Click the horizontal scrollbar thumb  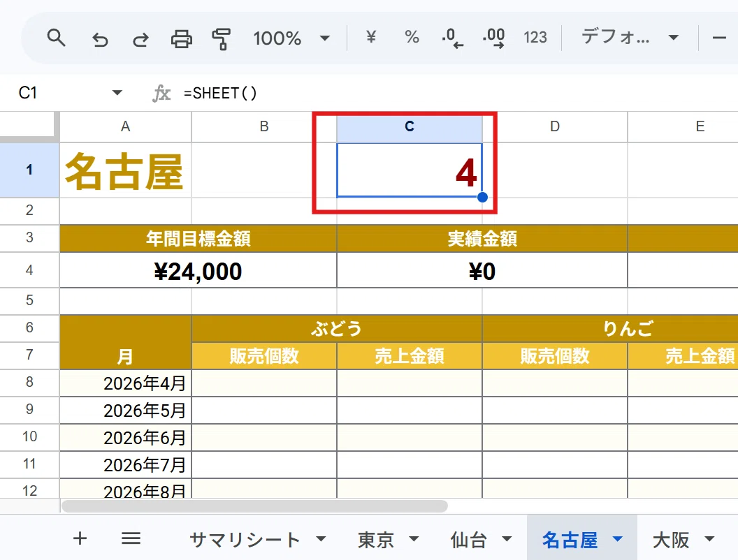coord(254,506)
